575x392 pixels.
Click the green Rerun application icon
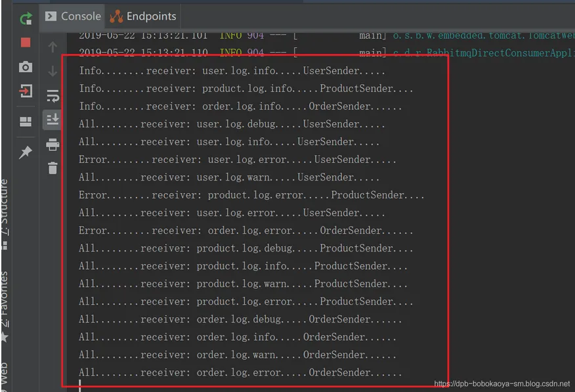point(26,18)
